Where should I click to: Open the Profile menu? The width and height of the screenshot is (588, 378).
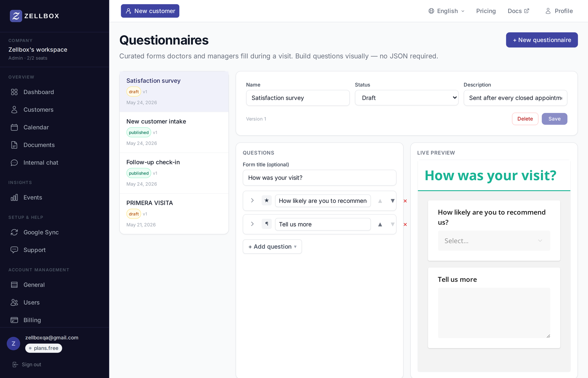pos(559,11)
